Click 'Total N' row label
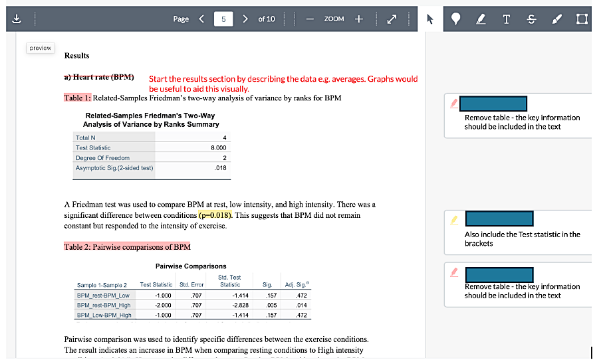 [86, 137]
